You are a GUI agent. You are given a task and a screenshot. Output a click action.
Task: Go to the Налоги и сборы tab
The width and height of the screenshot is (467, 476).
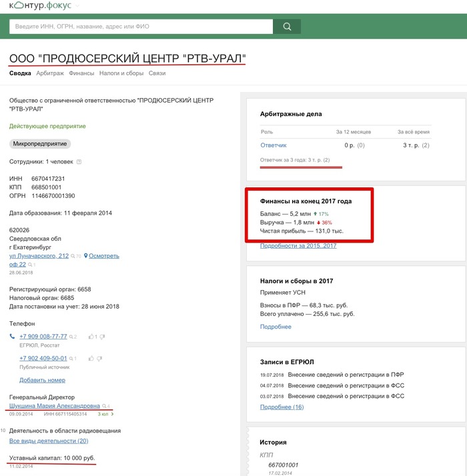click(121, 73)
